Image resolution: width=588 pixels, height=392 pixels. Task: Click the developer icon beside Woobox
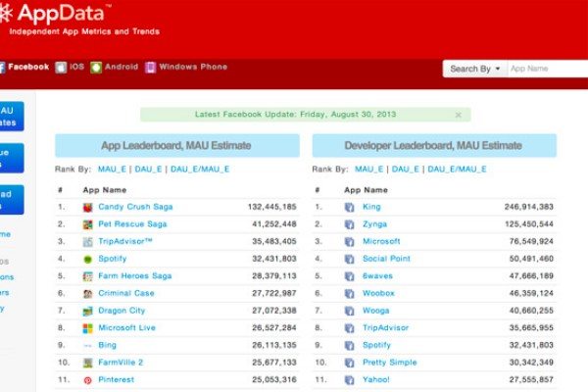tap(349, 294)
